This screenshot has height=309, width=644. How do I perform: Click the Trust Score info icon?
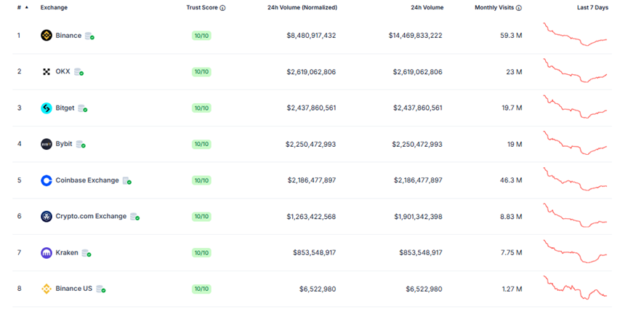pyautogui.click(x=222, y=8)
